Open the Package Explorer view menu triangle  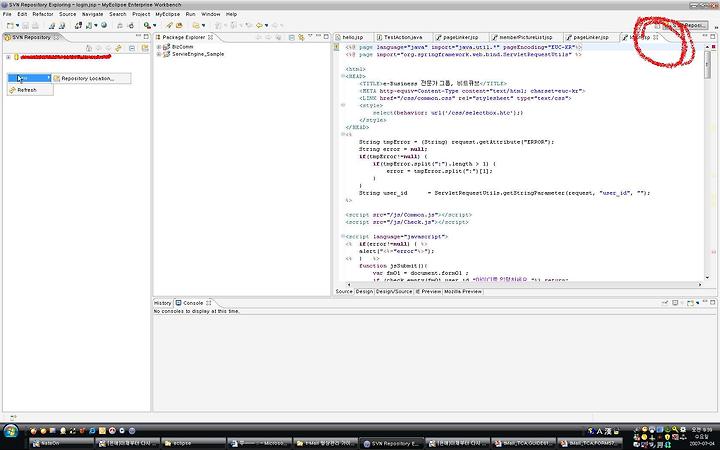310,36
